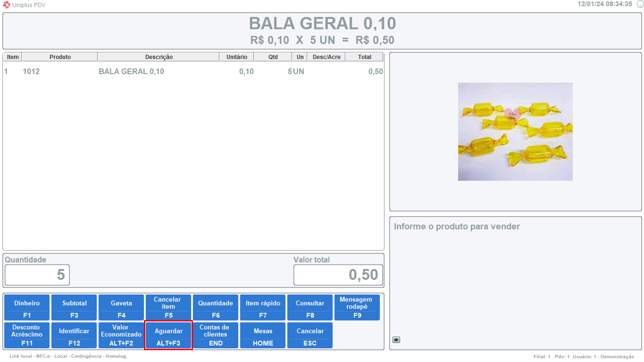Select the BALA GERAL 0,10 item row
The width and height of the screenshot is (644, 362).
193,72
